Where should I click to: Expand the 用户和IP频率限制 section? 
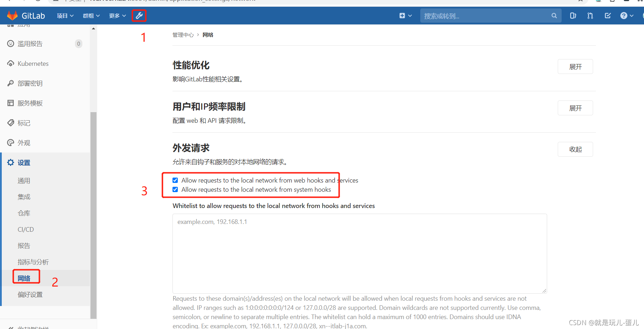(575, 108)
